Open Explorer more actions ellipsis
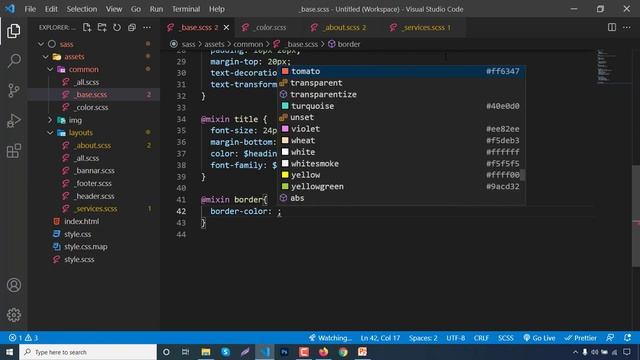 (147, 27)
